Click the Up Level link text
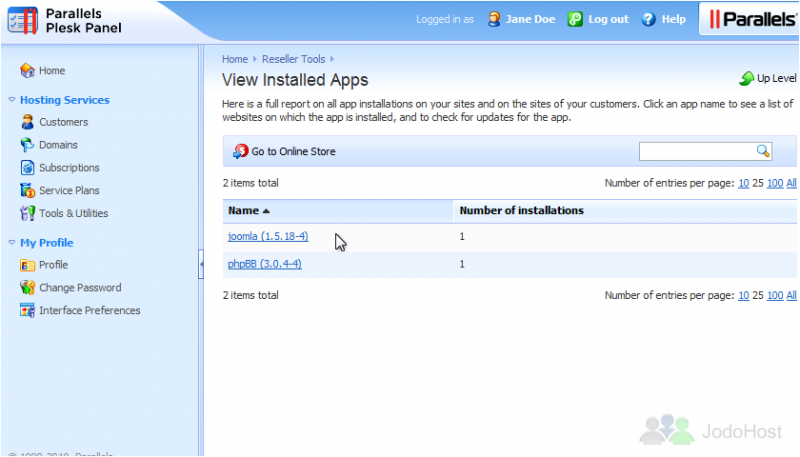Screen dimensions: 800x457 tap(777, 79)
